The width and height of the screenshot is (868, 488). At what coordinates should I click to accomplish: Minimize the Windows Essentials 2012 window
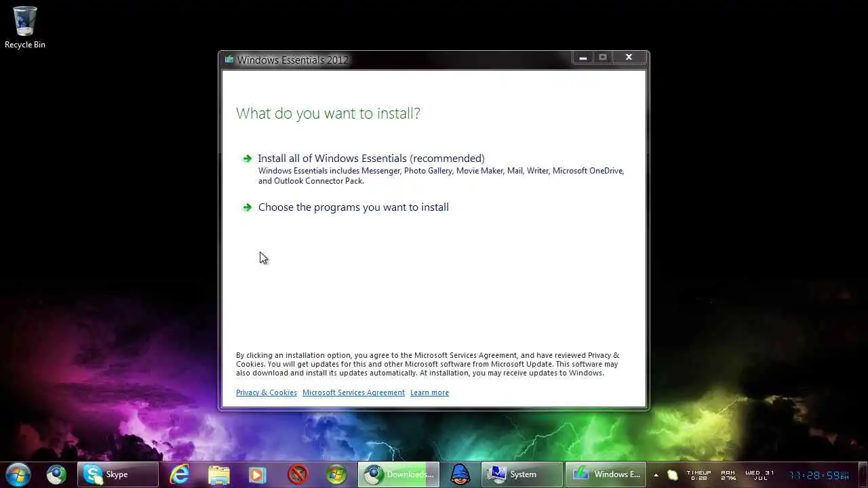click(583, 58)
